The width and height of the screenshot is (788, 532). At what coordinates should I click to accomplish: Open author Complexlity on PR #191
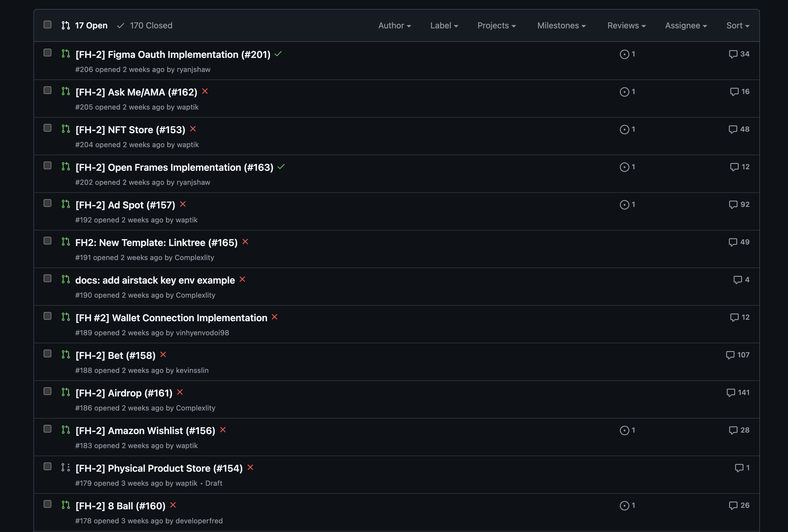194,258
